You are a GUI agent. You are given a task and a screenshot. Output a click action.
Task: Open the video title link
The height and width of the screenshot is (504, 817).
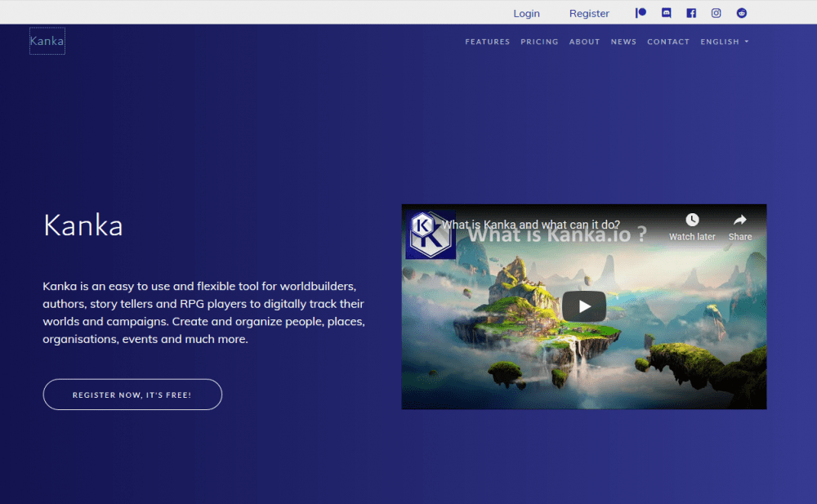coord(531,225)
